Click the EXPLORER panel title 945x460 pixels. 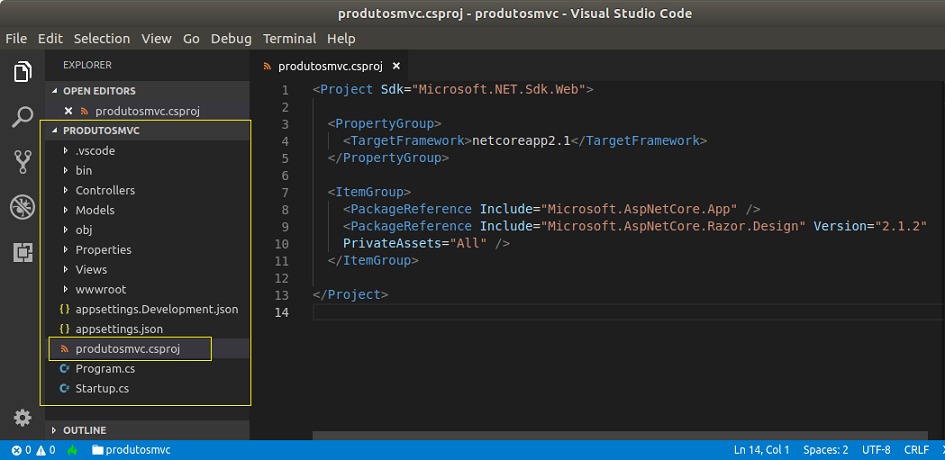tap(87, 65)
